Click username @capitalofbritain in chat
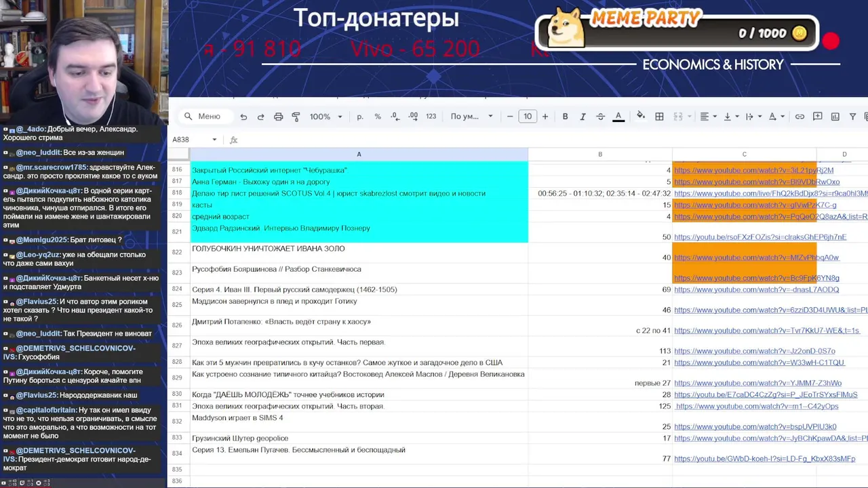The height and width of the screenshot is (488, 868). pos(46,410)
